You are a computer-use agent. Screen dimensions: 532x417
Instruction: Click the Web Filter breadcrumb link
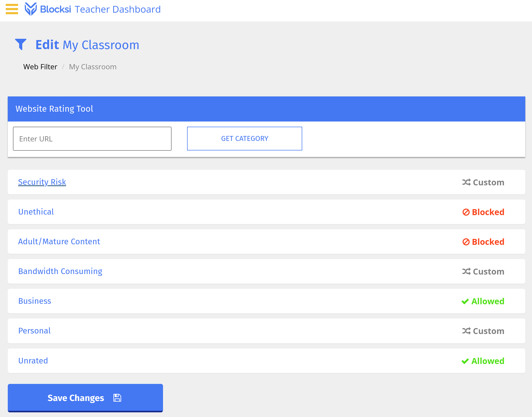[40, 67]
